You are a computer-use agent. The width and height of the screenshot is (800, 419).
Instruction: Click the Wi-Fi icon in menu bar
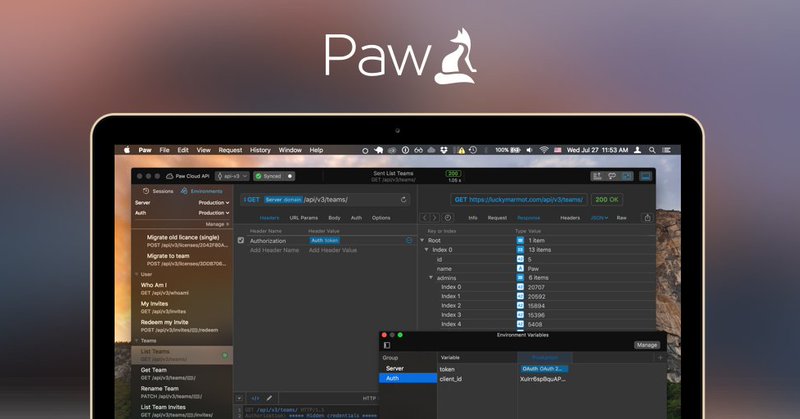pos(544,150)
